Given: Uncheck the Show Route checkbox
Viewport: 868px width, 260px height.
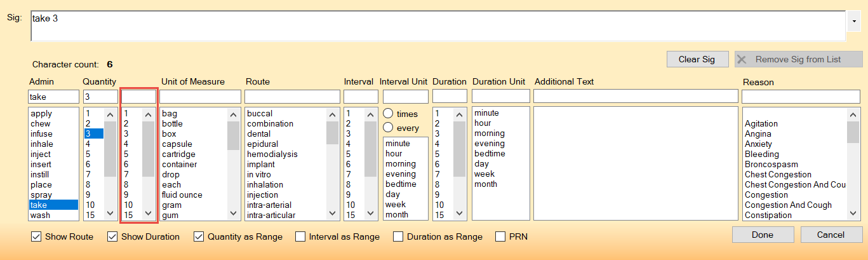Looking at the screenshot, I should click(x=36, y=236).
